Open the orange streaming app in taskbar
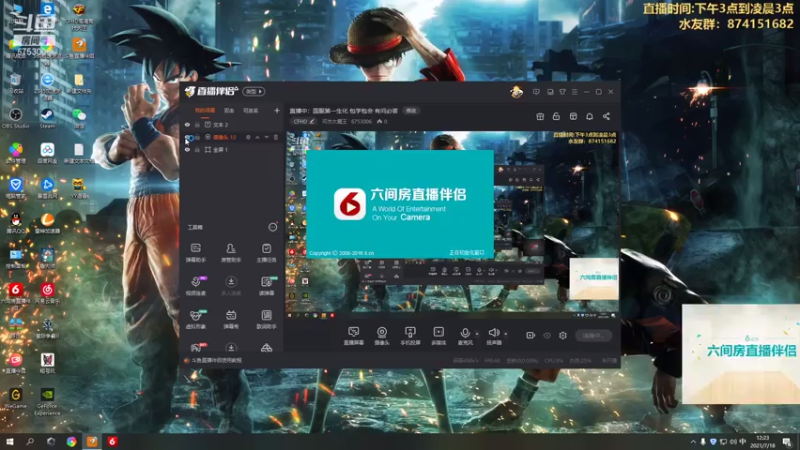This screenshot has height=450, width=800. pyautogui.click(x=92, y=441)
